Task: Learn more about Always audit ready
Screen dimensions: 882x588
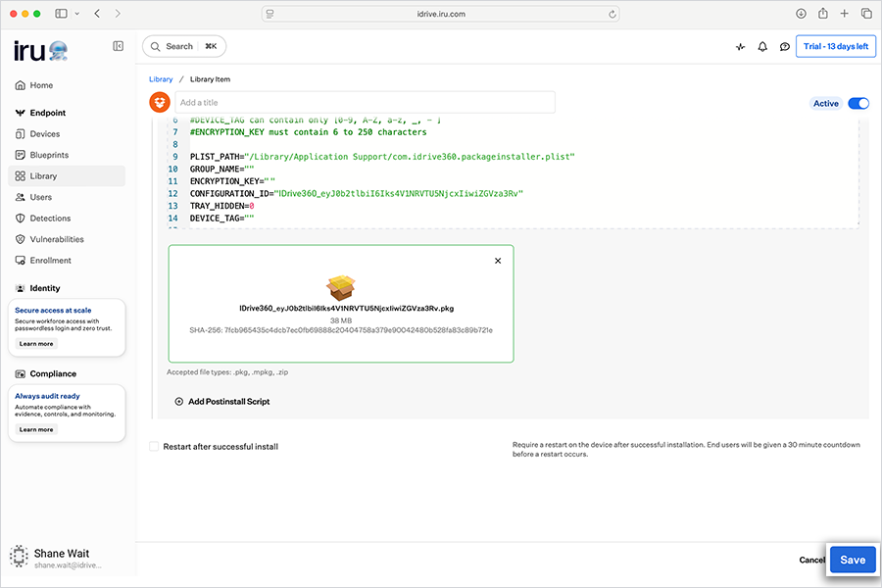Action: point(36,429)
